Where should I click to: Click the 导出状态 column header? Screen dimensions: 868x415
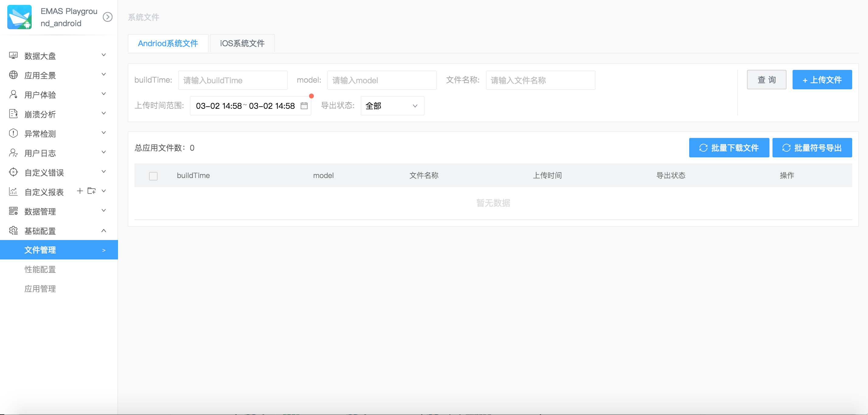tap(671, 175)
